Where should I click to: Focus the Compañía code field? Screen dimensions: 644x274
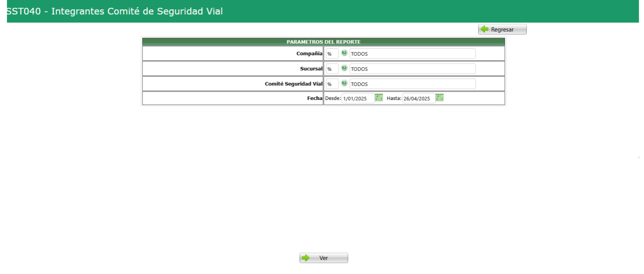(332, 54)
